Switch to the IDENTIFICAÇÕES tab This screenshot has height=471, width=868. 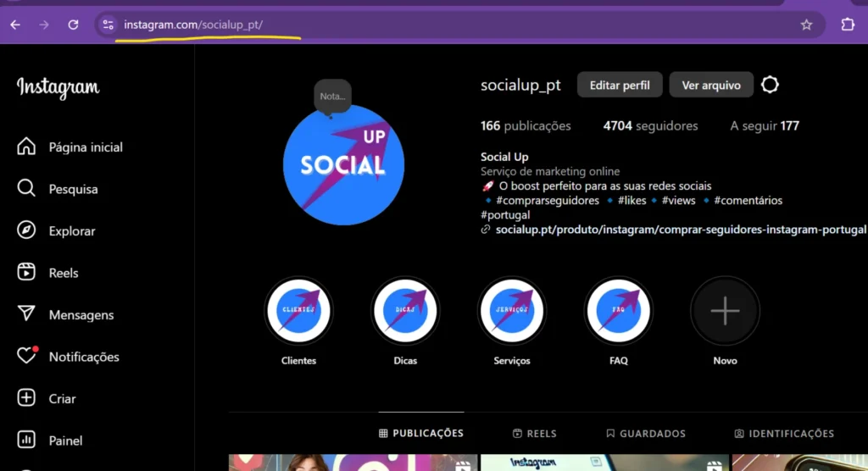pyautogui.click(x=784, y=434)
